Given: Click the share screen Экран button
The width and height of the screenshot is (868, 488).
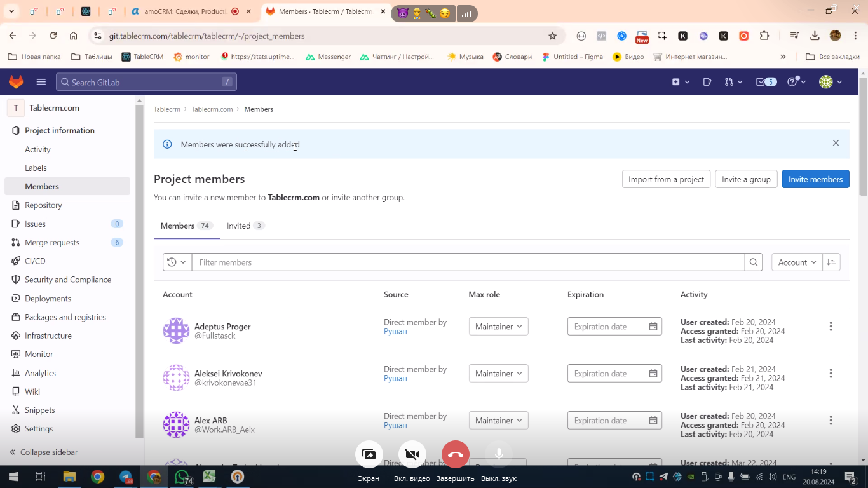Looking at the screenshot, I should [x=369, y=454].
